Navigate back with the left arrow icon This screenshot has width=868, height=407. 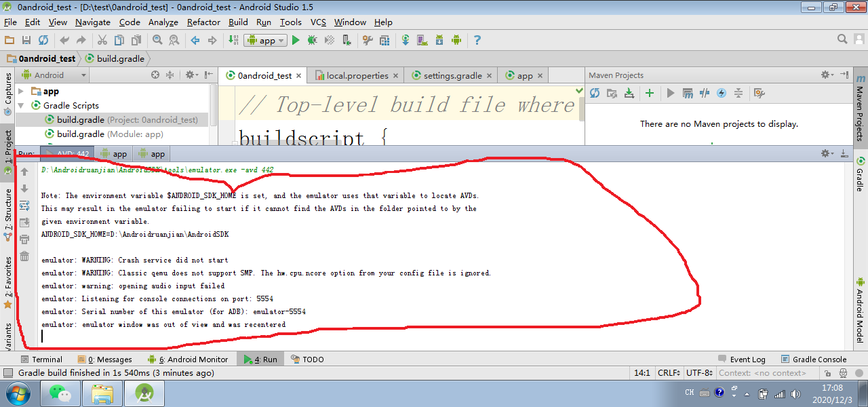195,40
